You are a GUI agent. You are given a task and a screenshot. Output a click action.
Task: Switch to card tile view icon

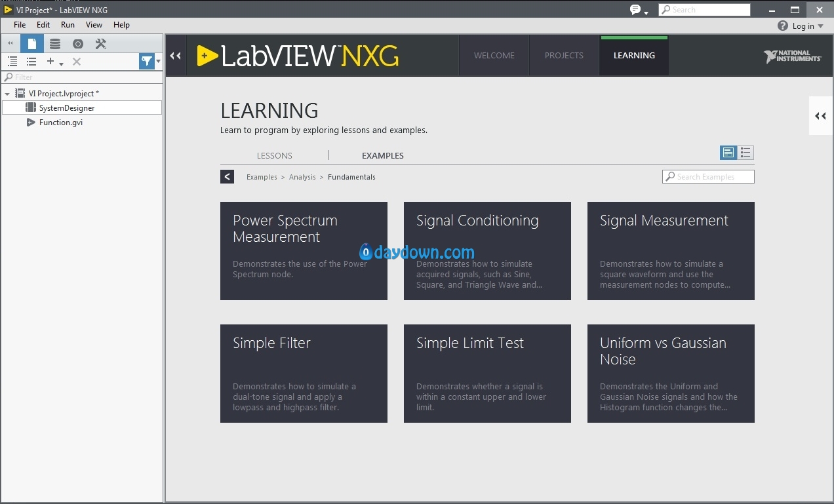[x=728, y=153]
